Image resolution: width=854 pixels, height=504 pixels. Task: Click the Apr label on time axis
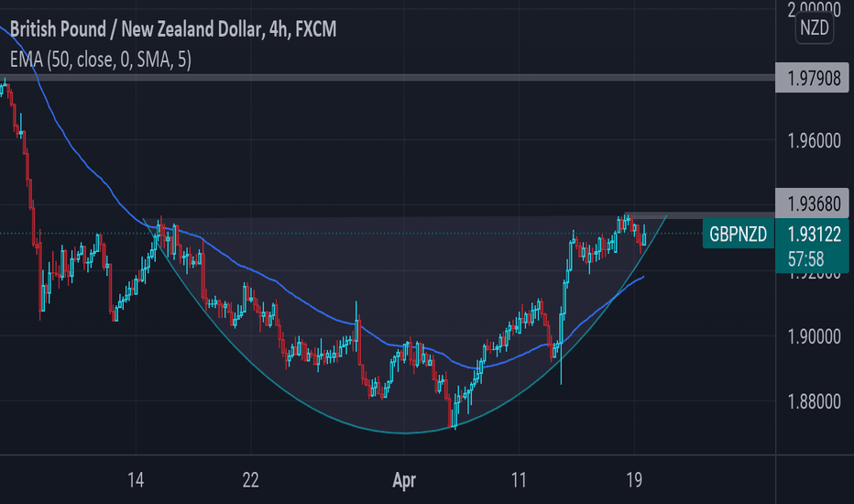(404, 480)
